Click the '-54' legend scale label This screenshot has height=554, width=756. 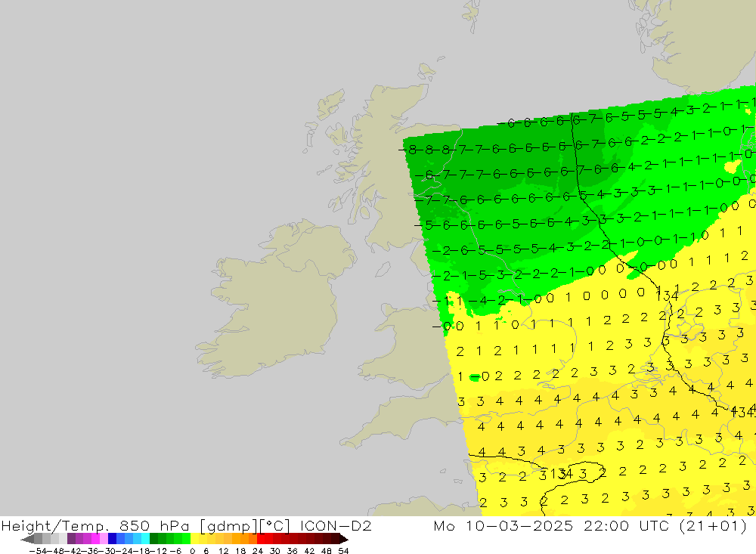(37, 551)
